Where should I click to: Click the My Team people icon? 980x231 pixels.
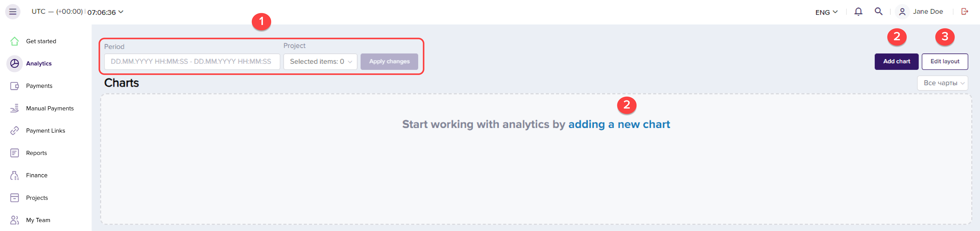point(14,220)
